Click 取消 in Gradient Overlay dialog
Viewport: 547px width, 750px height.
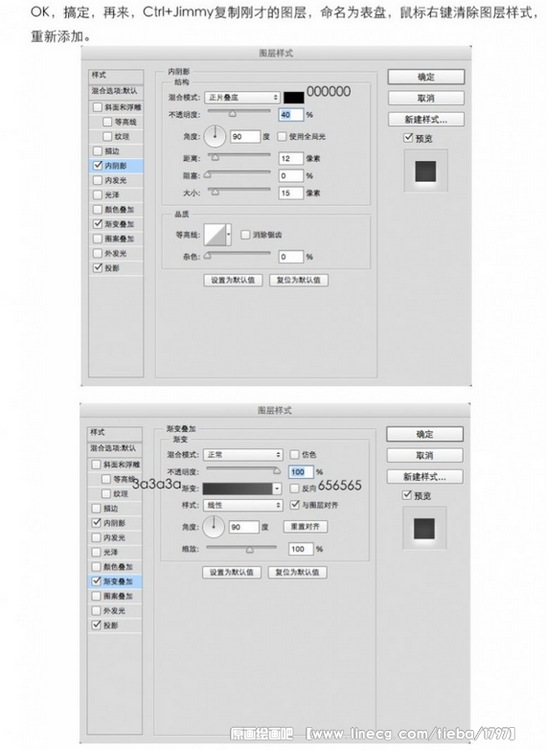tap(425, 455)
